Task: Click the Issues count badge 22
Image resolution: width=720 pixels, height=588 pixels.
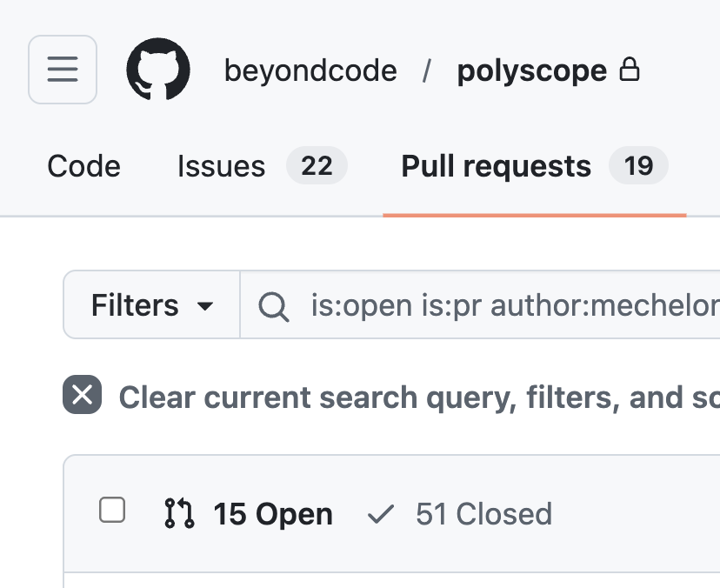Action: [317, 165]
